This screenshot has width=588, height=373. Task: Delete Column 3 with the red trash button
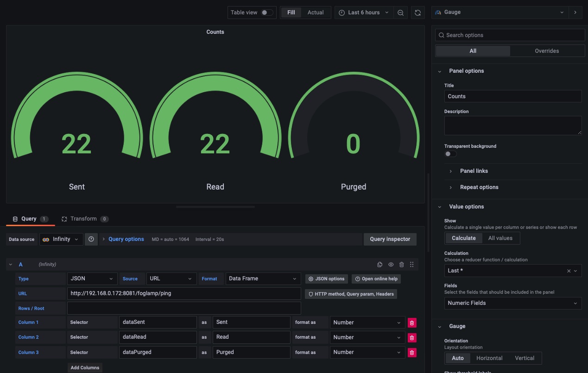(x=411, y=353)
